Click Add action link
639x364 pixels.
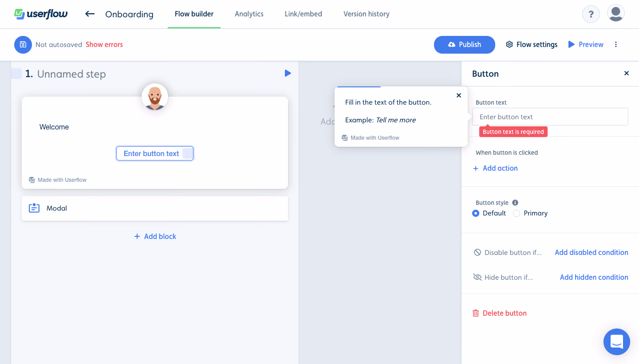click(x=495, y=168)
